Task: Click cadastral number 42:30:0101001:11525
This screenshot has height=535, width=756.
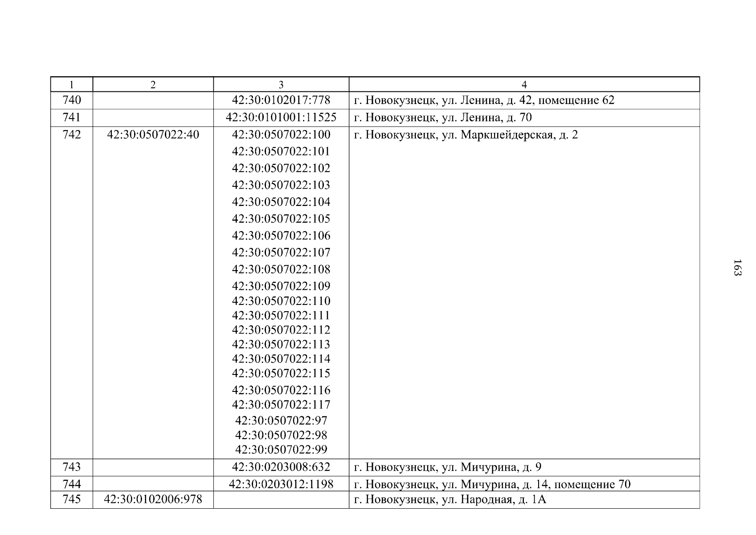Action: 281,118
